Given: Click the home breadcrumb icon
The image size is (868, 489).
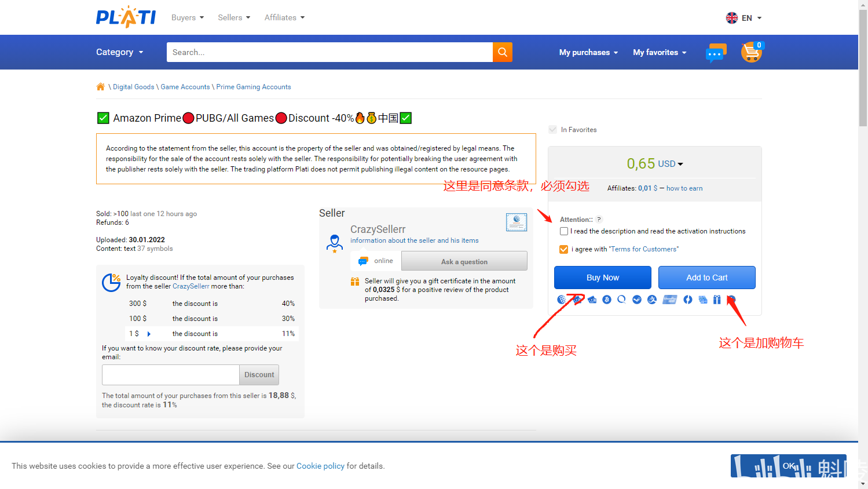Looking at the screenshot, I should pyautogui.click(x=101, y=87).
